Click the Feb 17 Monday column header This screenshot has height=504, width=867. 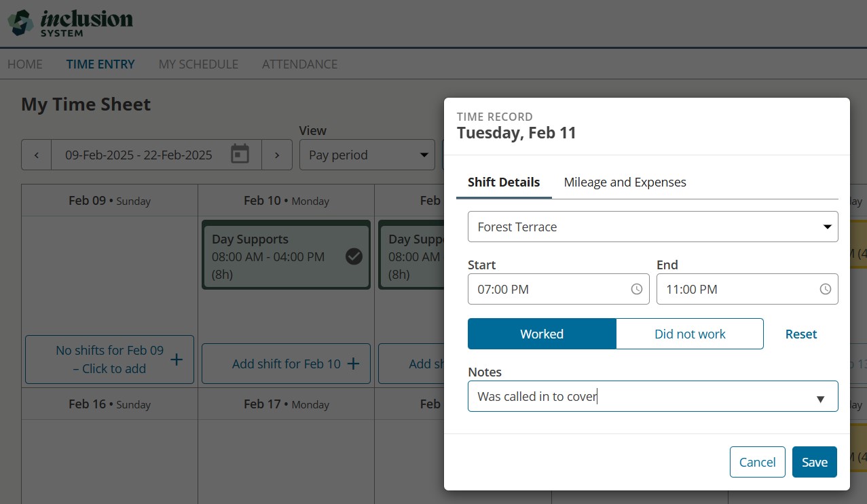tap(286, 404)
